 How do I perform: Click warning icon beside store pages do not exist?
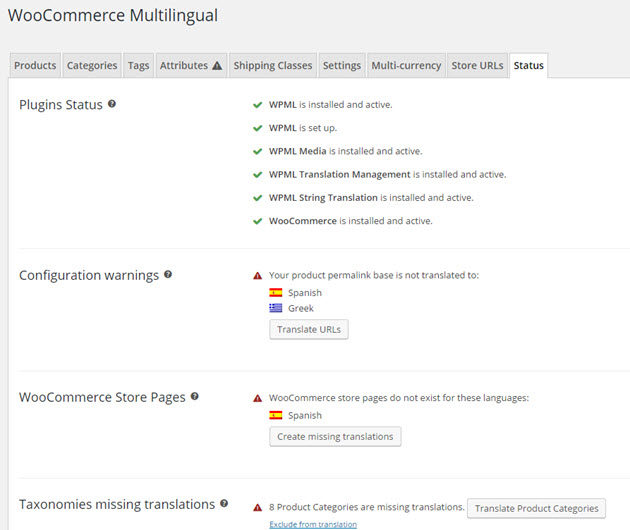[x=258, y=398]
